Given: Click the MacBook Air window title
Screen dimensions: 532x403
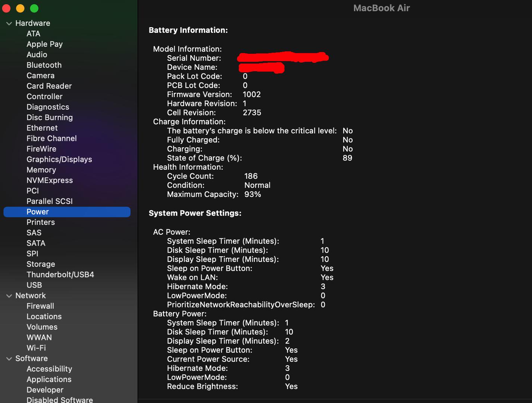Looking at the screenshot, I should click(x=382, y=8).
